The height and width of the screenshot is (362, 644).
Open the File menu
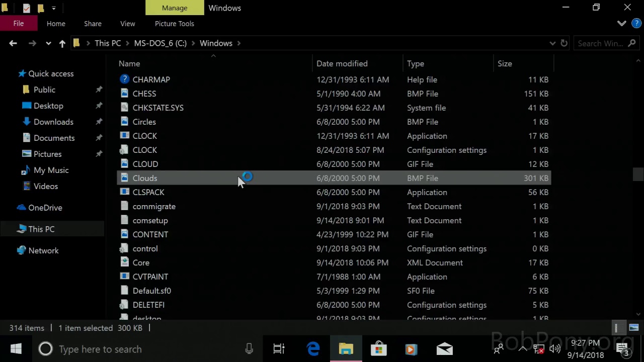coord(19,24)
